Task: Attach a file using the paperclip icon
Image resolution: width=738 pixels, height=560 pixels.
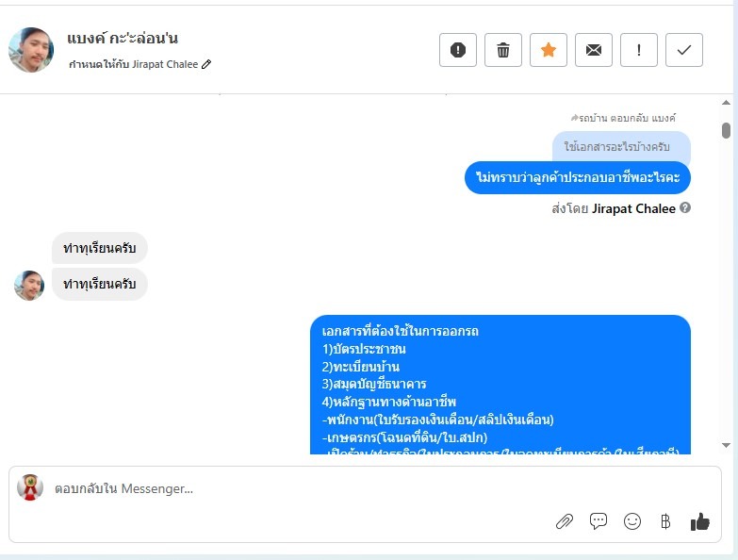Action: [x=565, y=521]
